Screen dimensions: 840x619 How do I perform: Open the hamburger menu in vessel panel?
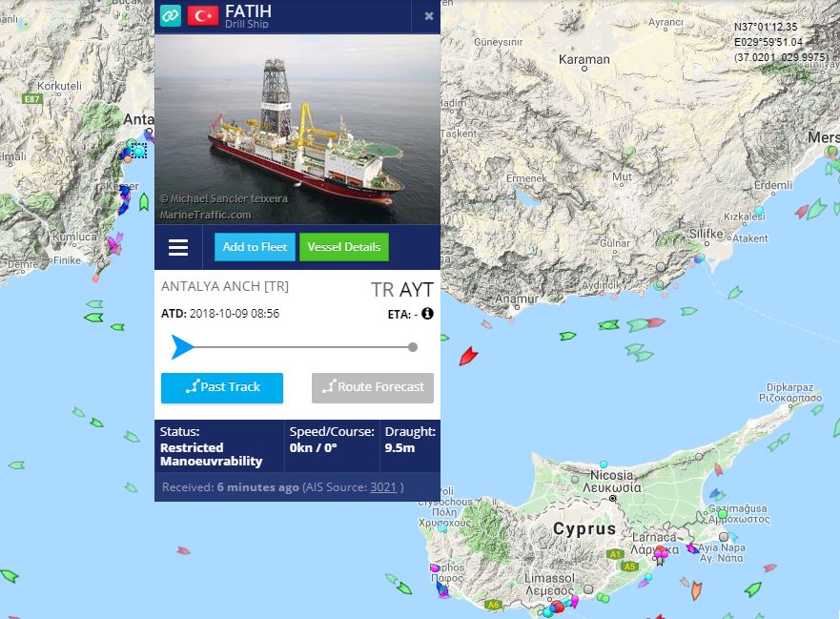[x=178, y=247]
